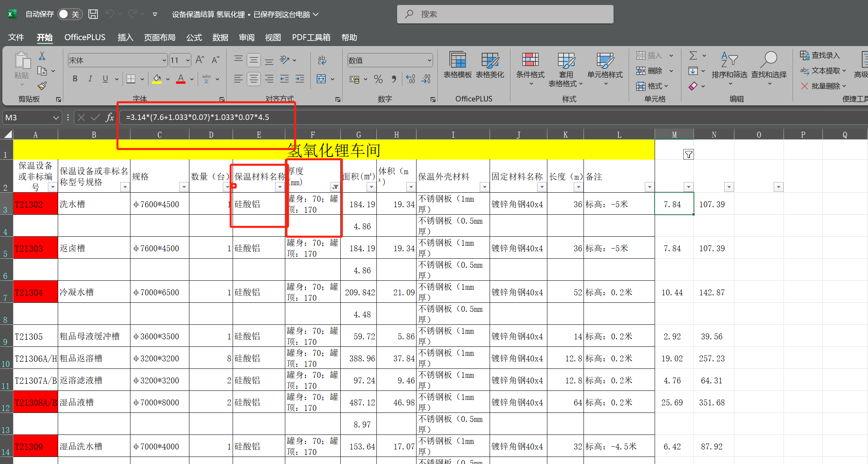This screenshot has width=868, height=464.
Task: Open filter dropdown for 规格 column
Action: coord(184,187)
